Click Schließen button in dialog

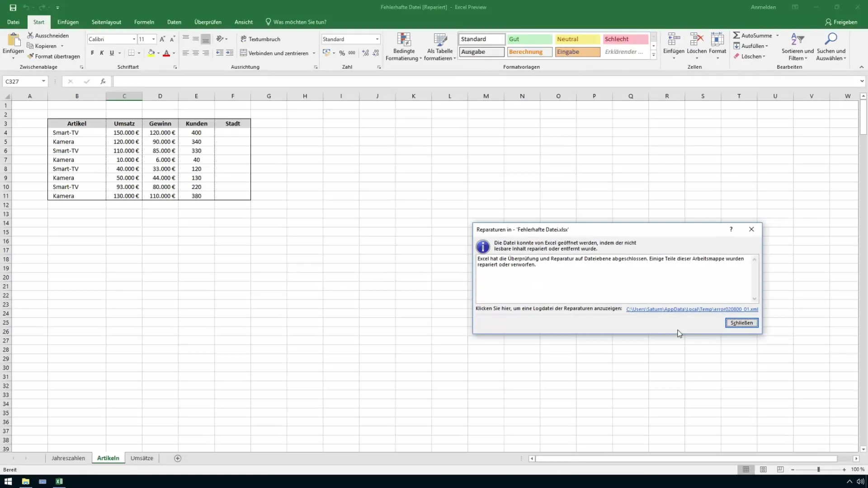pos(741,323)
